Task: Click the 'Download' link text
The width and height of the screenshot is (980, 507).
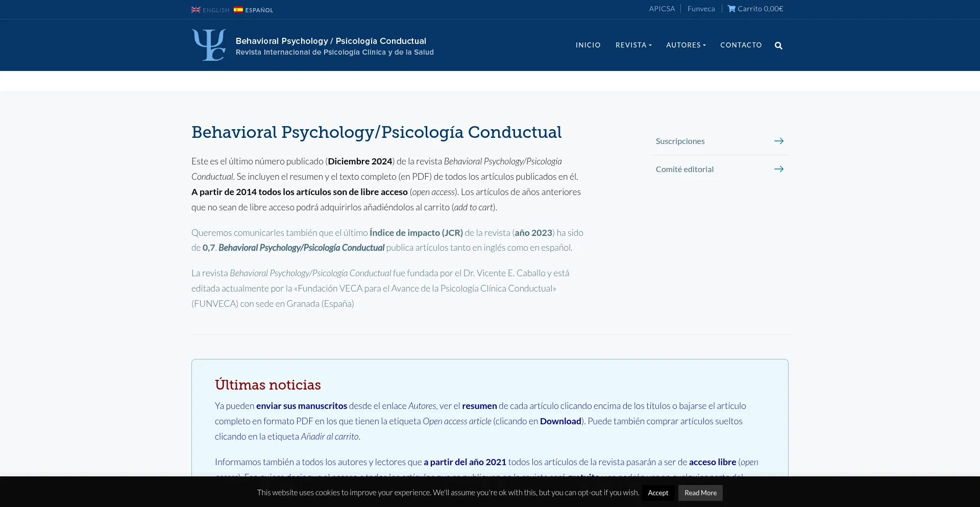Action: point(560,421)
